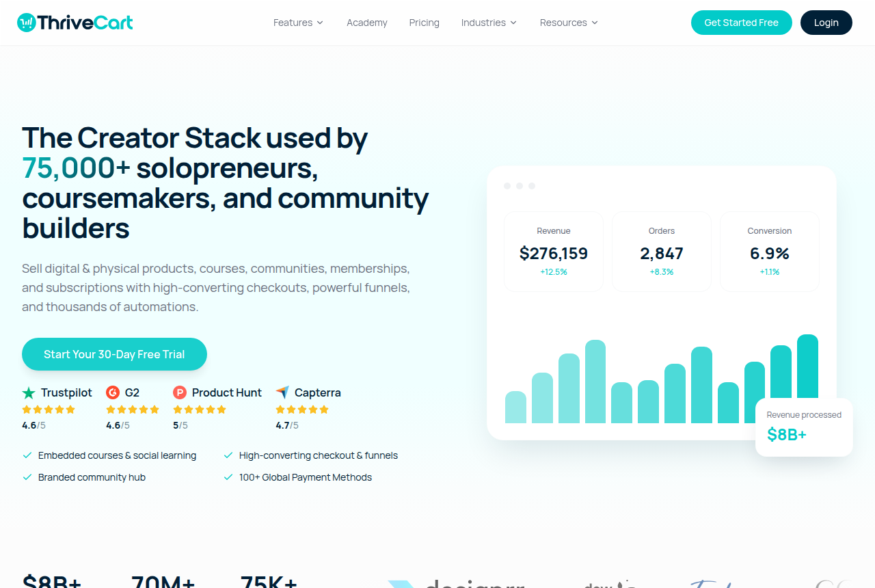This screenshot has width=875, height=588.
Task: Click the Orders 2,847 stat card
Action: click(662, 252)
